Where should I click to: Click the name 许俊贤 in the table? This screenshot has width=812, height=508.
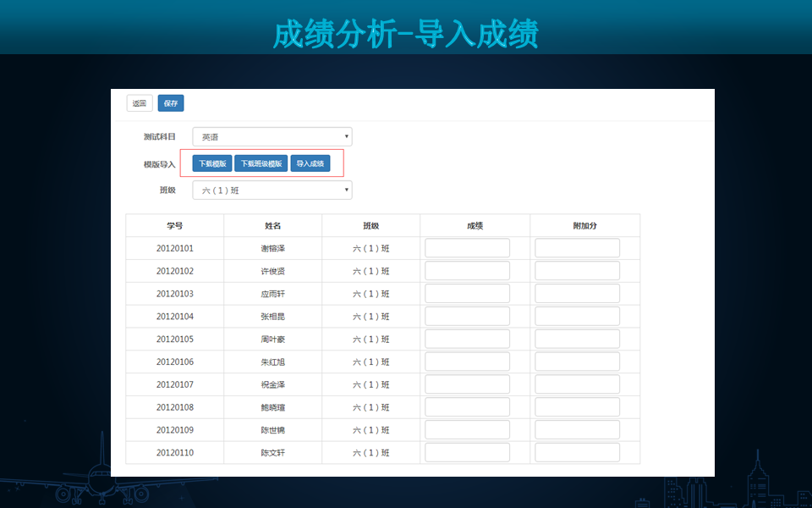pos(273,271)
